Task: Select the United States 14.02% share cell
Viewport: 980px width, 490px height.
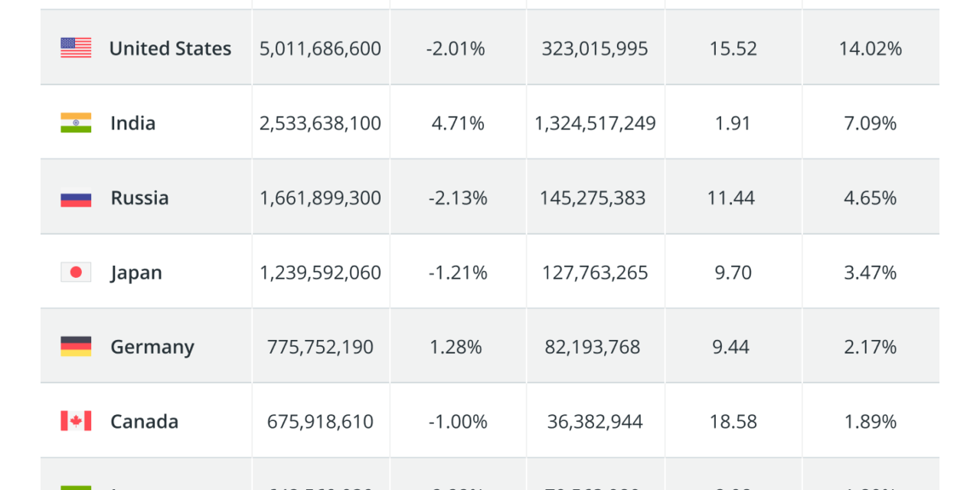Action: point(870,48)
